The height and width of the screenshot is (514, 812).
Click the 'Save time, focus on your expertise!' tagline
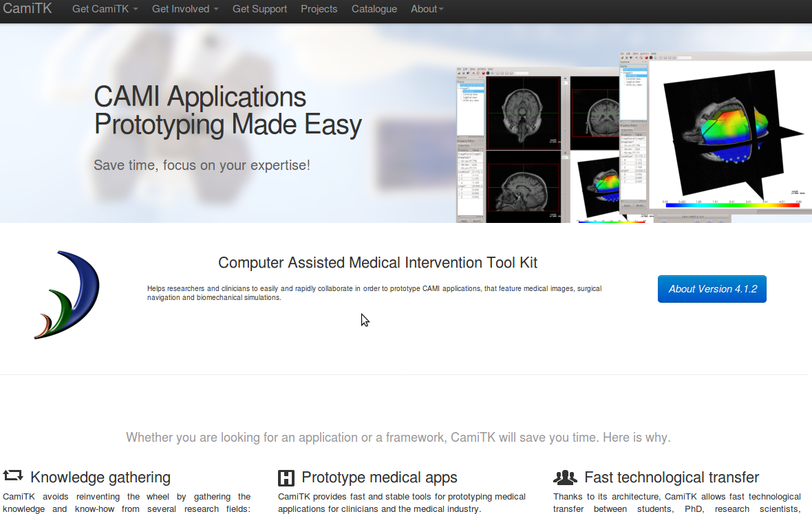pos(202,165)
